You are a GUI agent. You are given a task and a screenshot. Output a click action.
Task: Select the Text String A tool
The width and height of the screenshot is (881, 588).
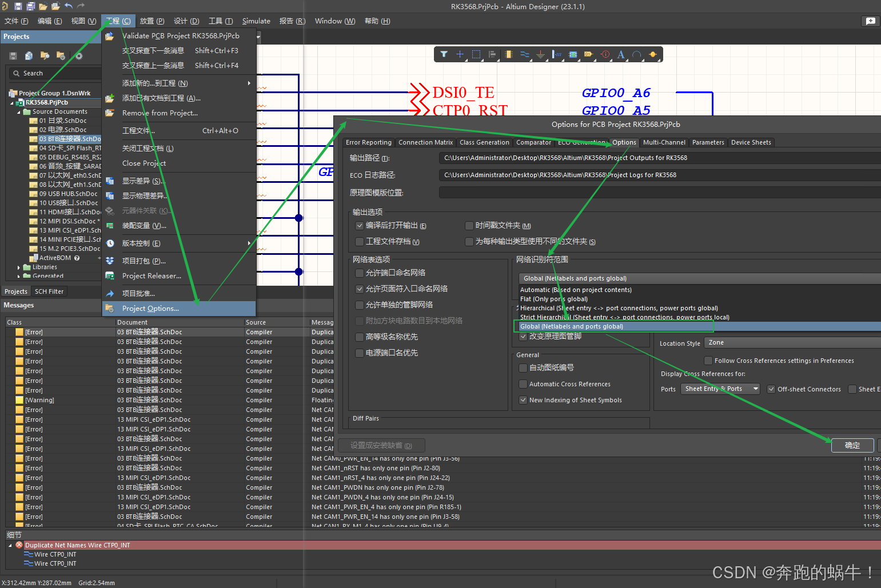coord(621,54)
